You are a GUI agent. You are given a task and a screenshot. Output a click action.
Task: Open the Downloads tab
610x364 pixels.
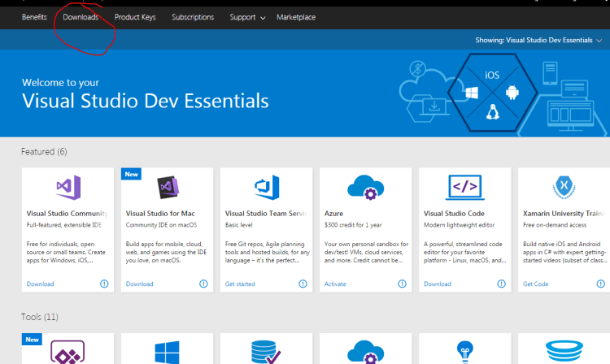(x=81, y=17)
